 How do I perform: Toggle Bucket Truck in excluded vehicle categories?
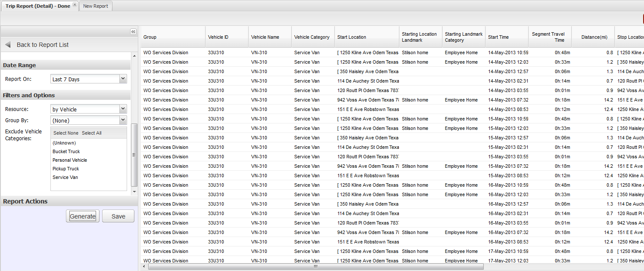click(66, 151)
